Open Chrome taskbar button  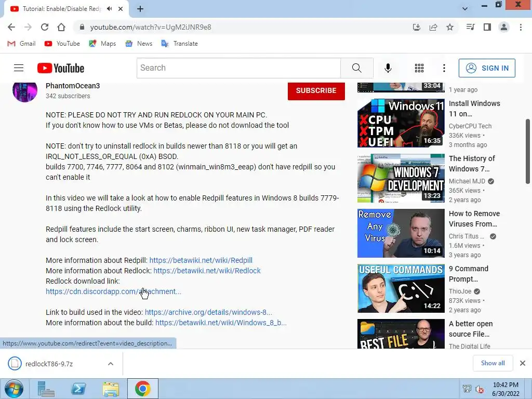coord(143,389)
